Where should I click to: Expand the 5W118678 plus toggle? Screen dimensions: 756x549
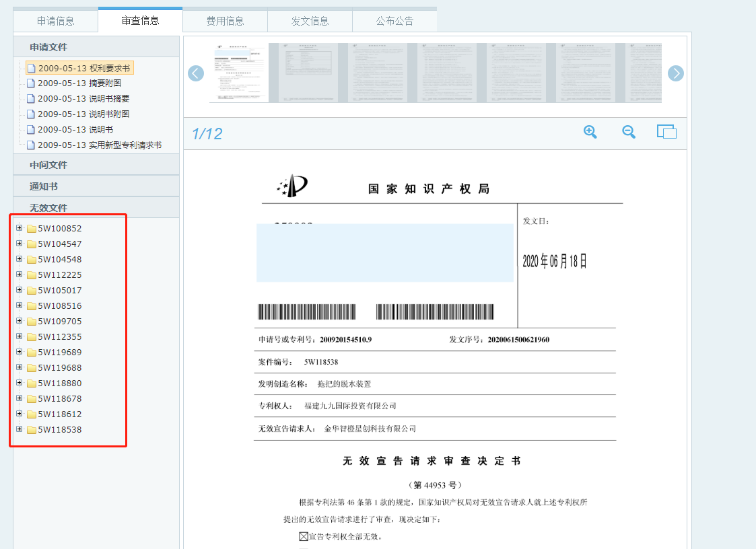point(20,398)
